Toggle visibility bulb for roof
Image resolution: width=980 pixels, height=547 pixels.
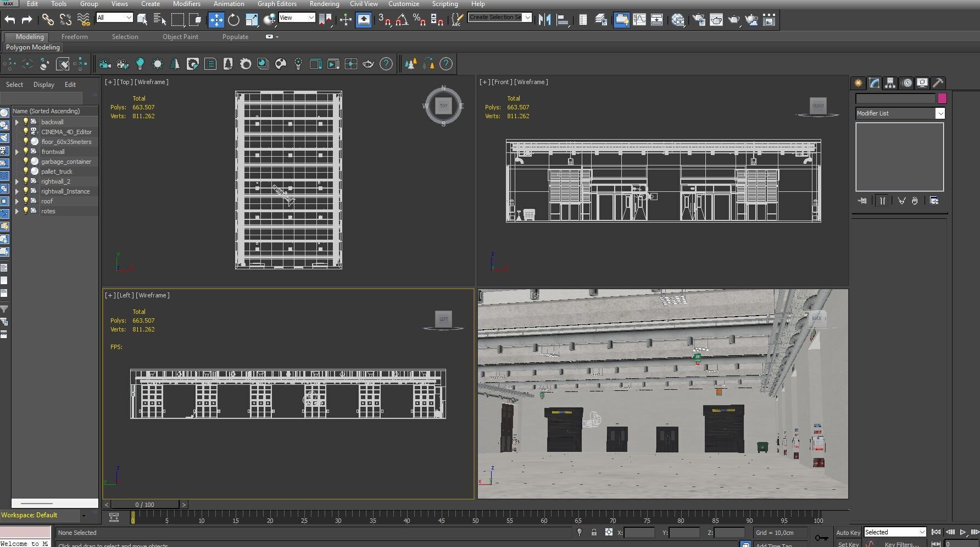tap(25, 201)
